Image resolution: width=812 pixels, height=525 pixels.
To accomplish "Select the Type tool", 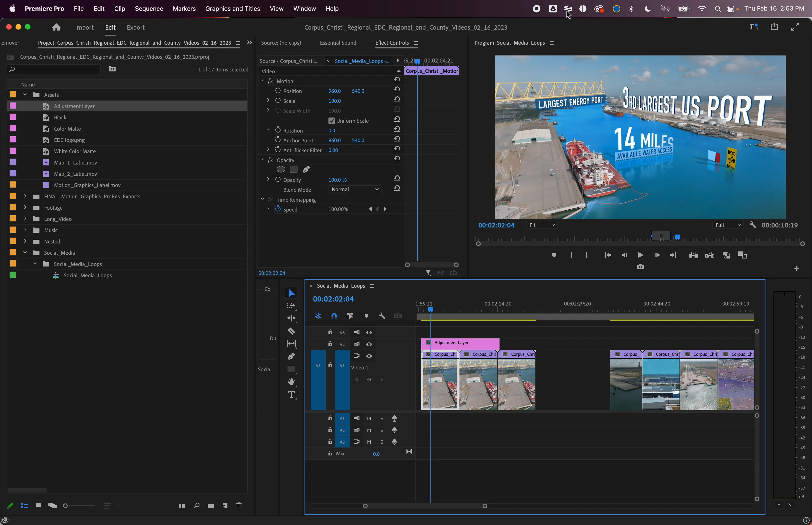I will coord(291,395).
